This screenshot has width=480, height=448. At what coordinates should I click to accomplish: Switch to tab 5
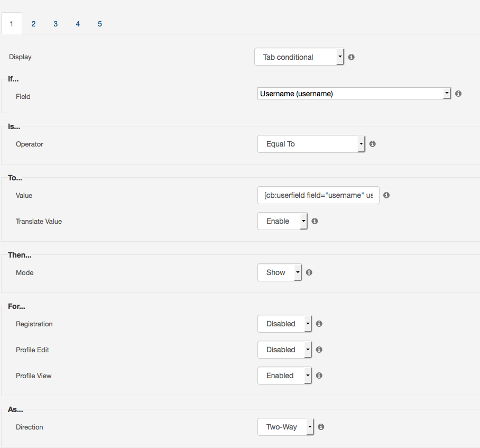click(x=100, y=24)
